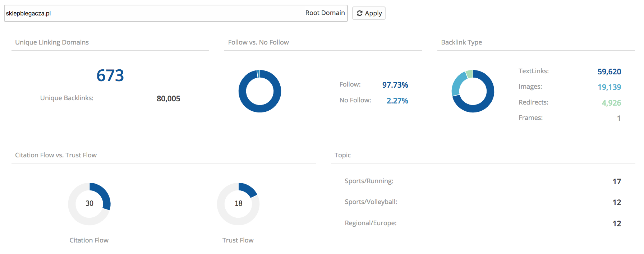The image size is (644, 254).
Task: Click the Frames count value
Action: (x=618, y=119)
